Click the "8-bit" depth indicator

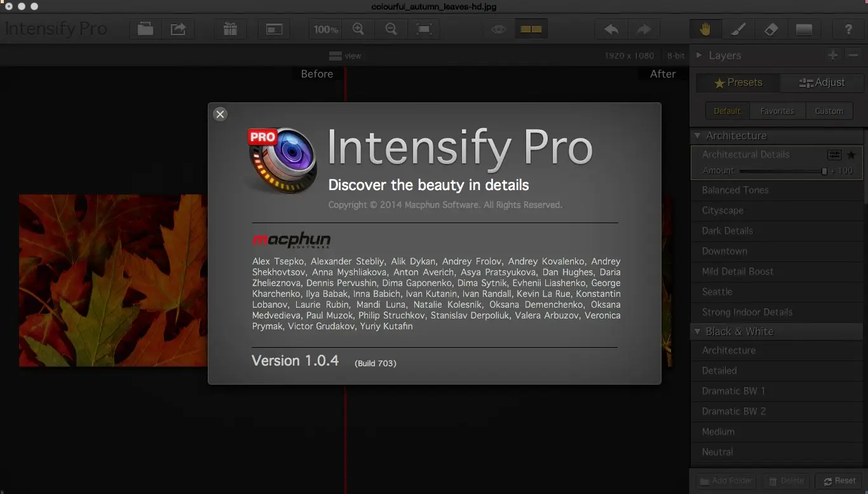point(676,56)
